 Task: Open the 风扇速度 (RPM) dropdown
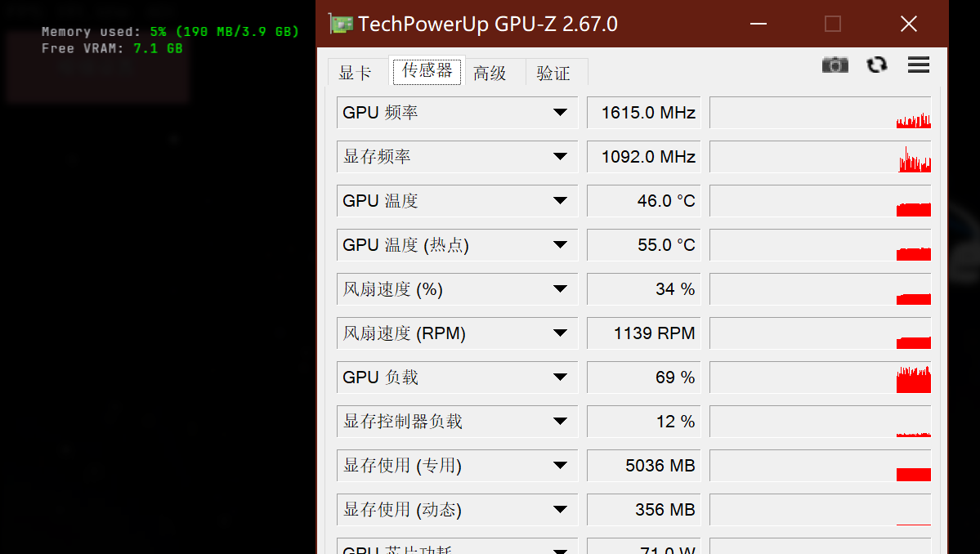click(x=560, y=333)
